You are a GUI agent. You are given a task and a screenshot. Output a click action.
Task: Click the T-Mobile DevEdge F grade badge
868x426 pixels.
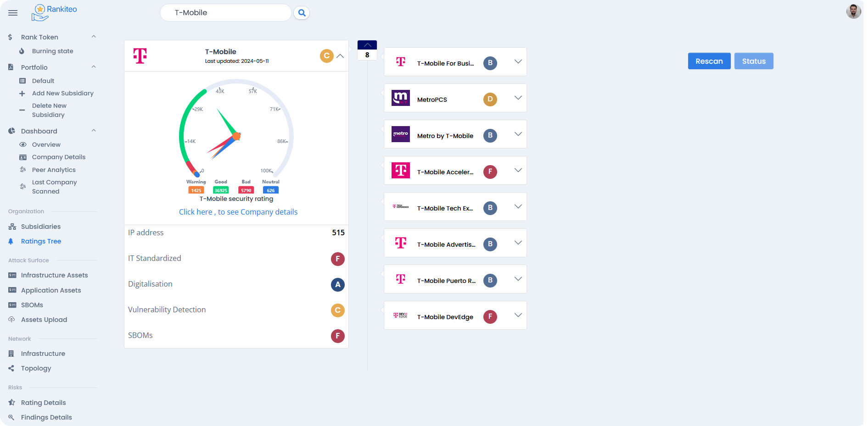(490, 317)
